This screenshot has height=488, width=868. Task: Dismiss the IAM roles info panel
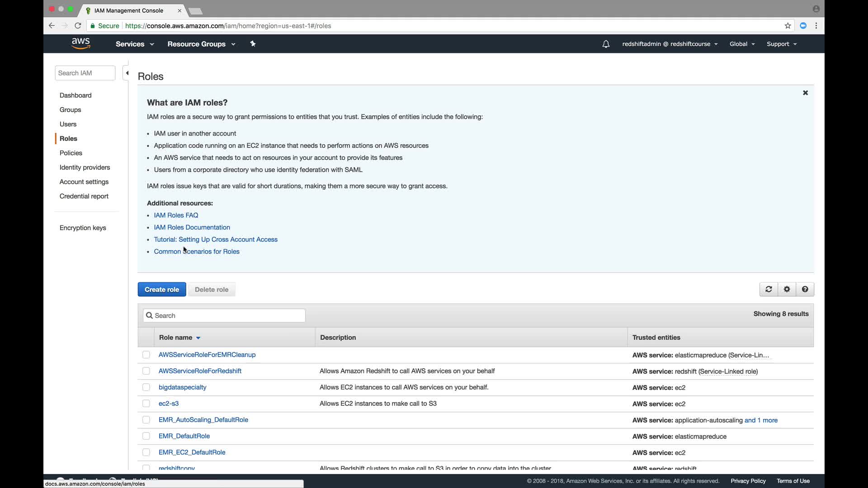coord(805,93)
